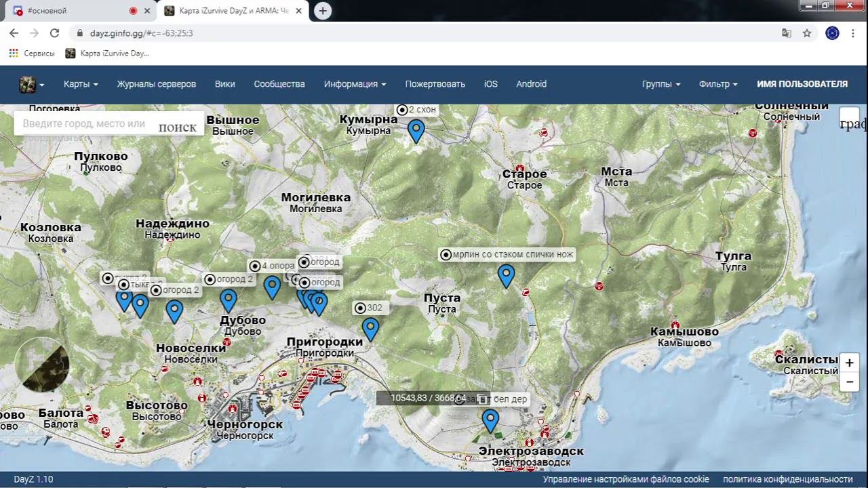Image resolution: width=868 pixels, height=488 pixels.
Task: Open the iOS link in the navbar
Action: (491, 84)
